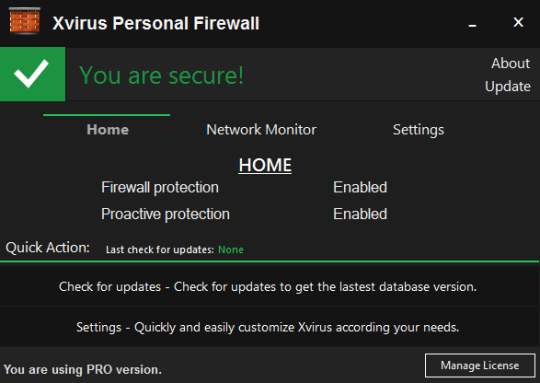Minimize the Xvirus Personal Firewall window
The width and height of the screenshot is (540, 383).
click(472, 24)
